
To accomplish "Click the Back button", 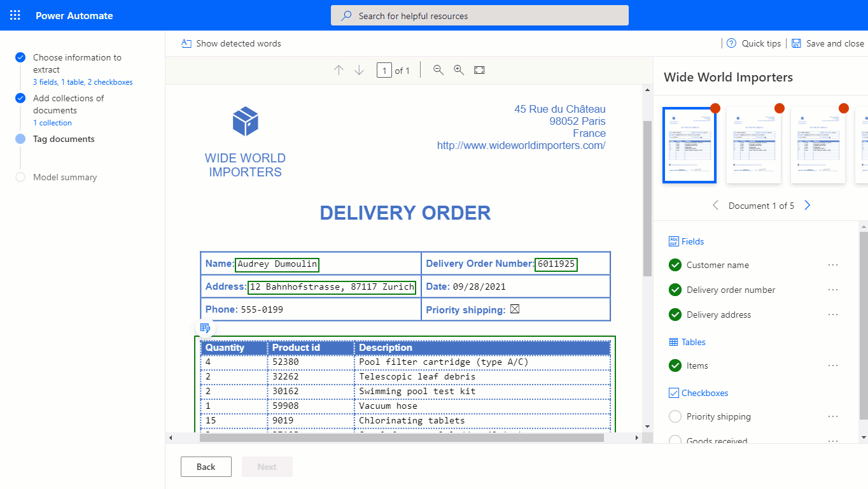I will click(x=206, y=466).
